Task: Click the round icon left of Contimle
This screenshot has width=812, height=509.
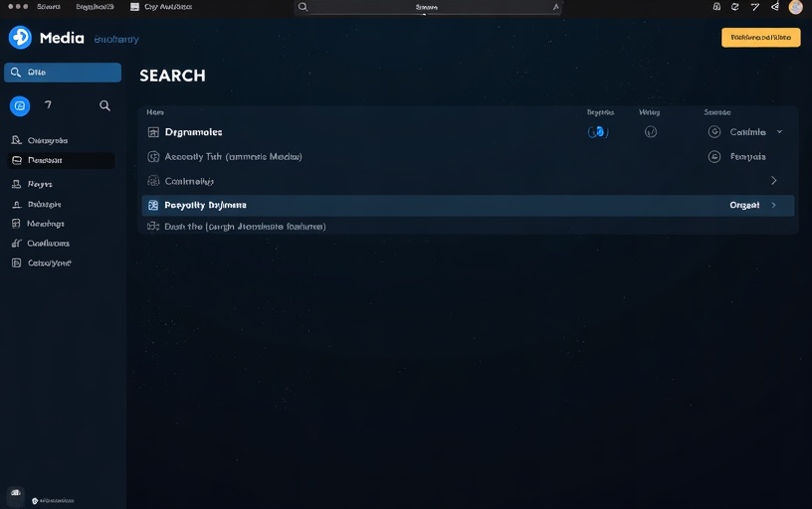Action: tap(714, 132)
